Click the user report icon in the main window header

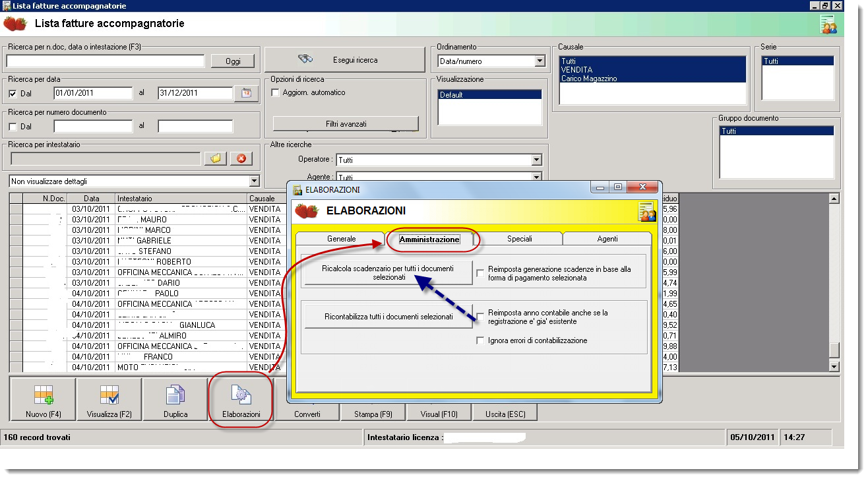tap(828, 24)
